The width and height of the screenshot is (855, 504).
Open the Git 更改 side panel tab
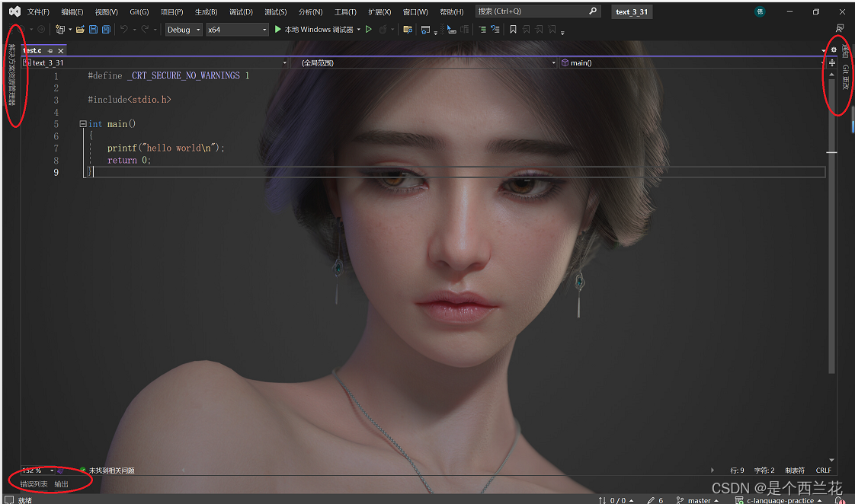pos(845,77)
